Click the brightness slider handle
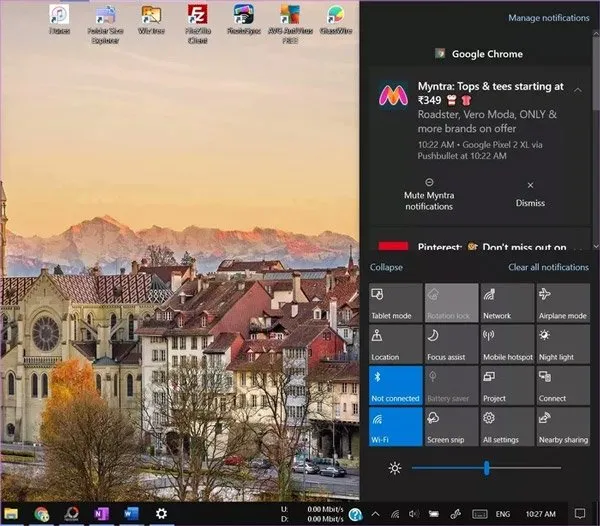Image resolution: width=600 pixels, height=526 pixels. [x=487, y=468]
